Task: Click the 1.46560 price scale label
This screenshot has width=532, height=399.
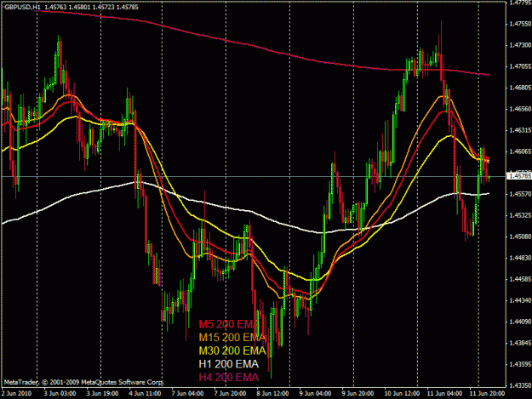Action: point(520,109)
